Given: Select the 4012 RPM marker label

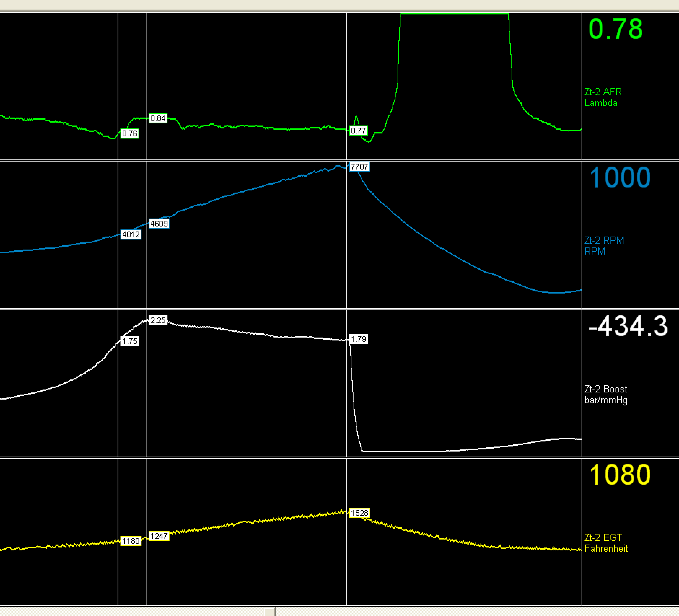Looking at the screenshot, I should coord(131,234).
